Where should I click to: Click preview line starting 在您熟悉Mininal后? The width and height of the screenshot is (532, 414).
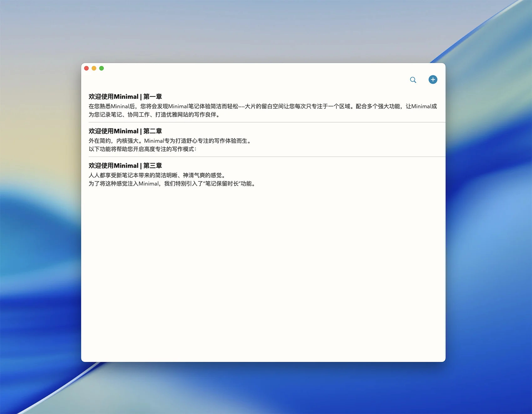[x=219, y=106]
